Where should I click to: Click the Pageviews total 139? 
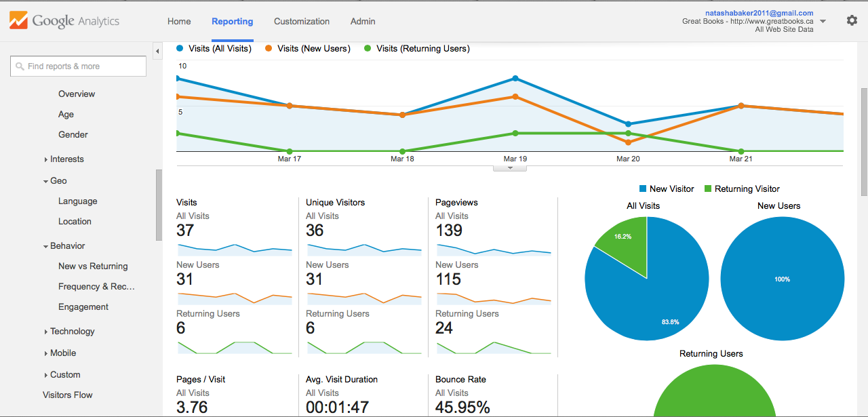[449, 231]
